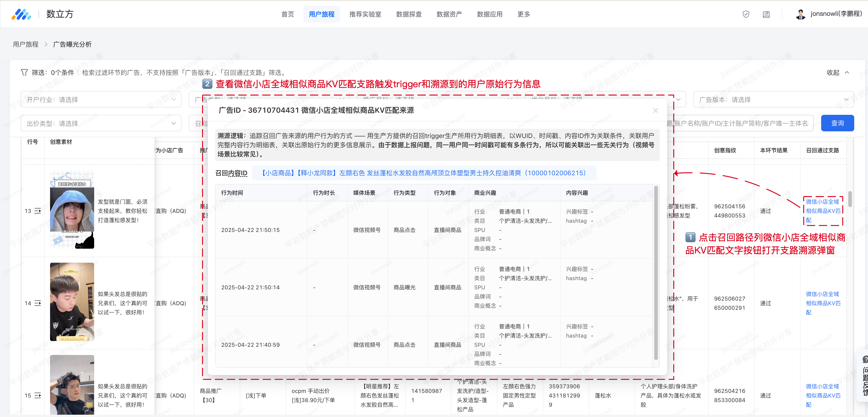This screenshot has width=868, height=417.
Task: Click the user avatar icon
Action: tap(800, 14)
